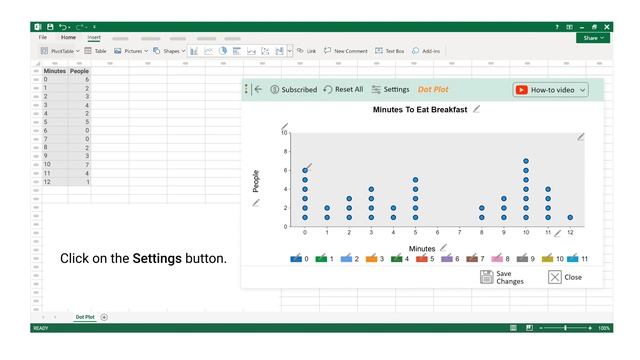Image resolution: width=640 pixels, height=360 pixels.
Task: Select the cell showing 7 people for minute 10
Action: coord(79,164)
